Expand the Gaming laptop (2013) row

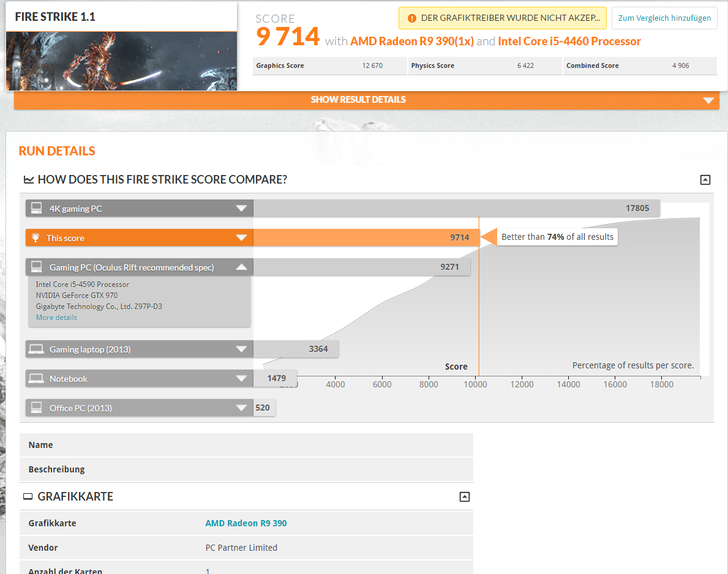[x=241, y=349]
